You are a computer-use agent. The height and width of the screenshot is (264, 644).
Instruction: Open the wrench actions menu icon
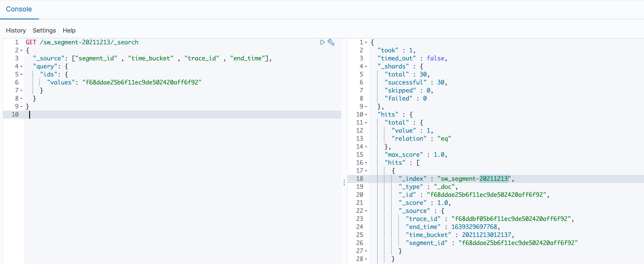(x=331, y=42)
